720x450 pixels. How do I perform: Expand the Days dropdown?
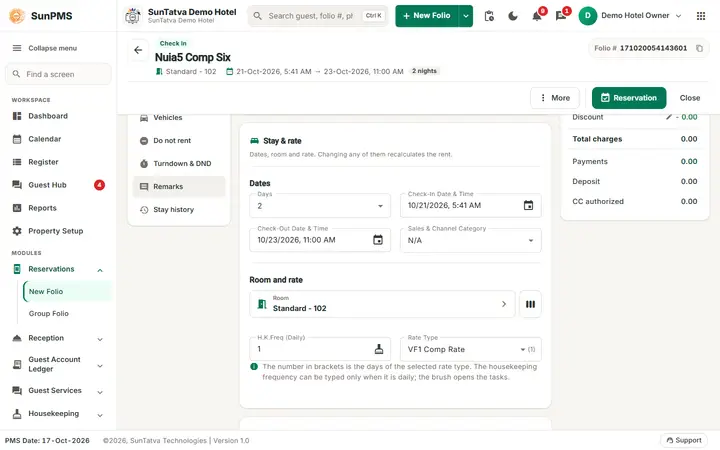320,206
